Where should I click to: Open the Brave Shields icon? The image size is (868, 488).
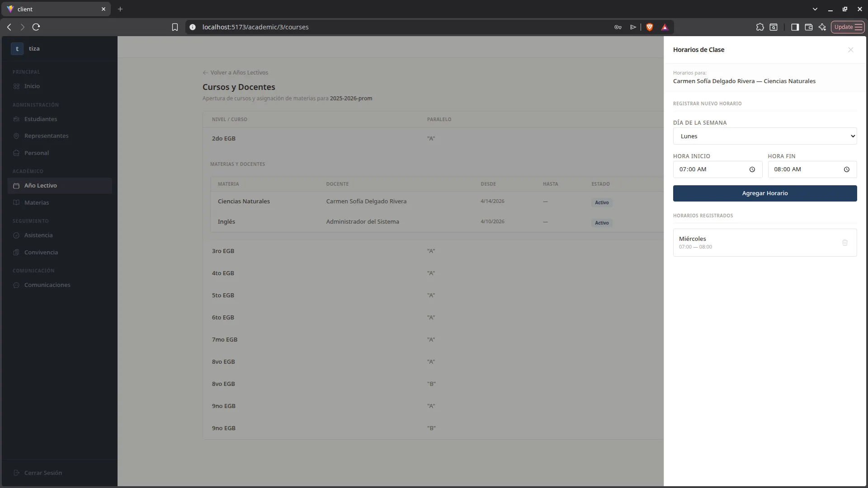coord(649,27)
